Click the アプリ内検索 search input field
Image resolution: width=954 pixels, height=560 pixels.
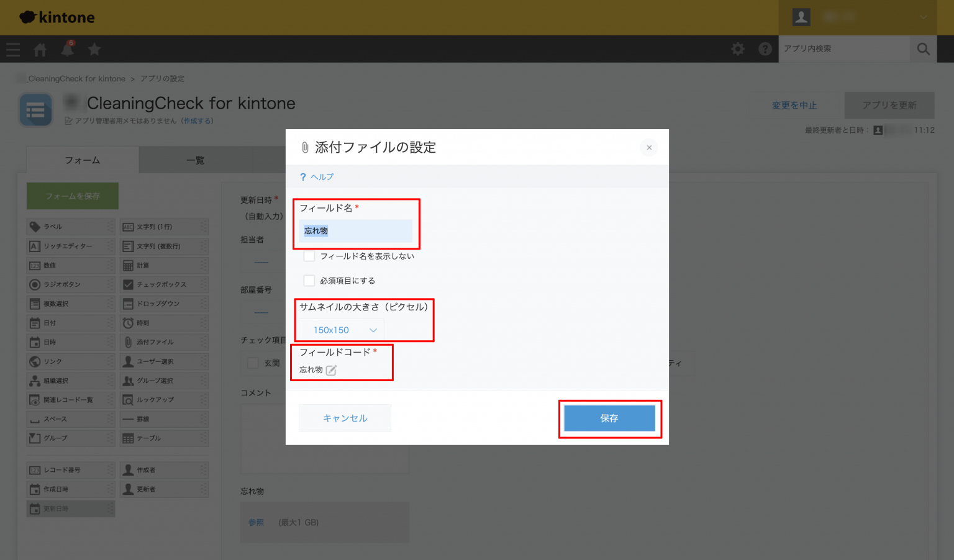click(x=845, y=48)
